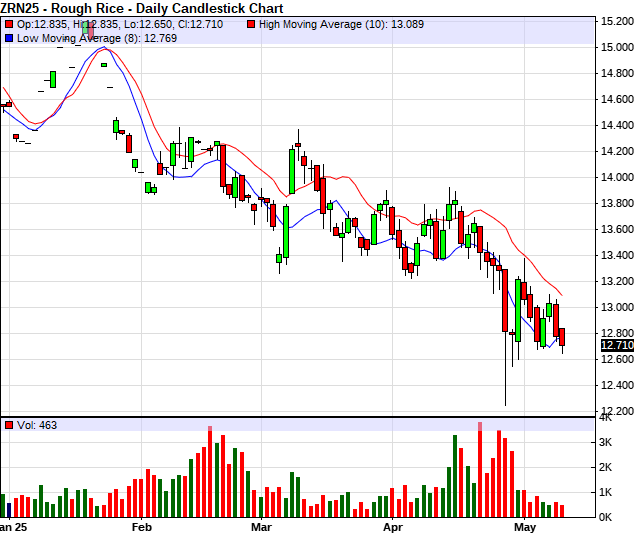This screenshot has height=536, width=640.
Task: Click the 4K volume axis label
Action: [605, 418]
